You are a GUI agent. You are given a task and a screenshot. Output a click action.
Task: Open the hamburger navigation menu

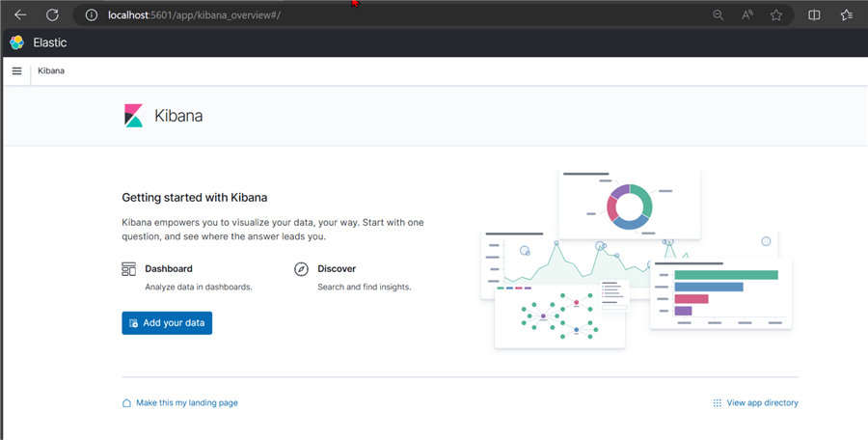click(17, 71)
